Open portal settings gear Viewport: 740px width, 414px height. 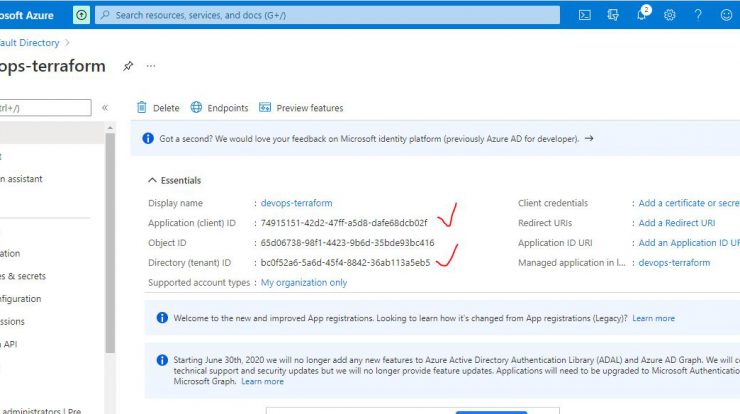(x=669, y=15)
